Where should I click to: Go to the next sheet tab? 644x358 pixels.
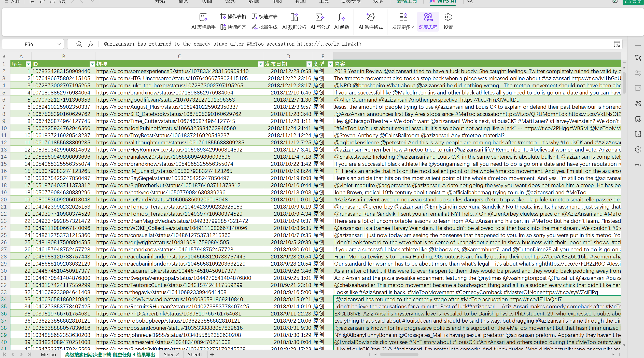21,354
